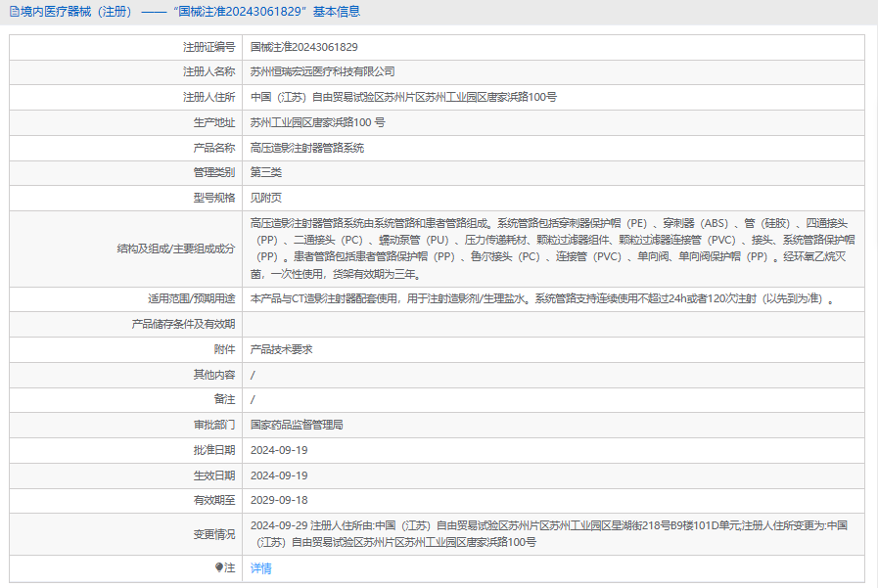Click the document icon beside the page title

tap(14, 12)
